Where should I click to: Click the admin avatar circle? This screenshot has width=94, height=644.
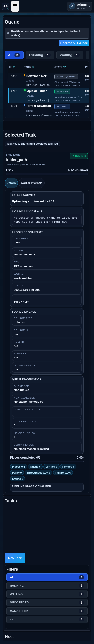[72, 6]
